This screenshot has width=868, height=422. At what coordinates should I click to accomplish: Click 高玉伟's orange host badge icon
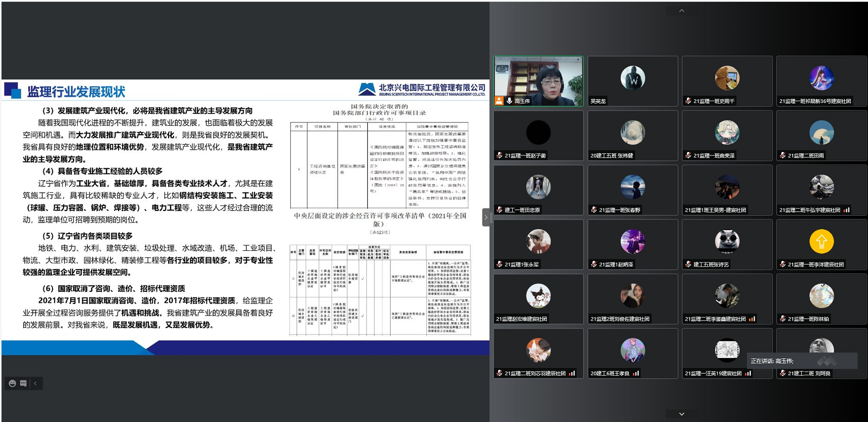pyautogui.click(x=499, y=101)
